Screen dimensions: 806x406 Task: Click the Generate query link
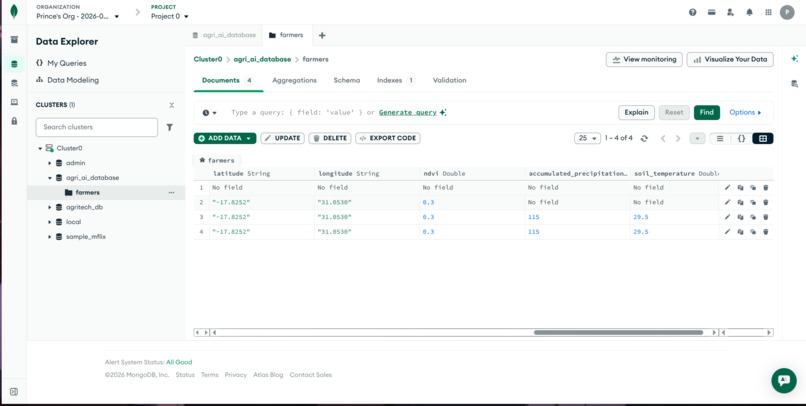(408, 113)
